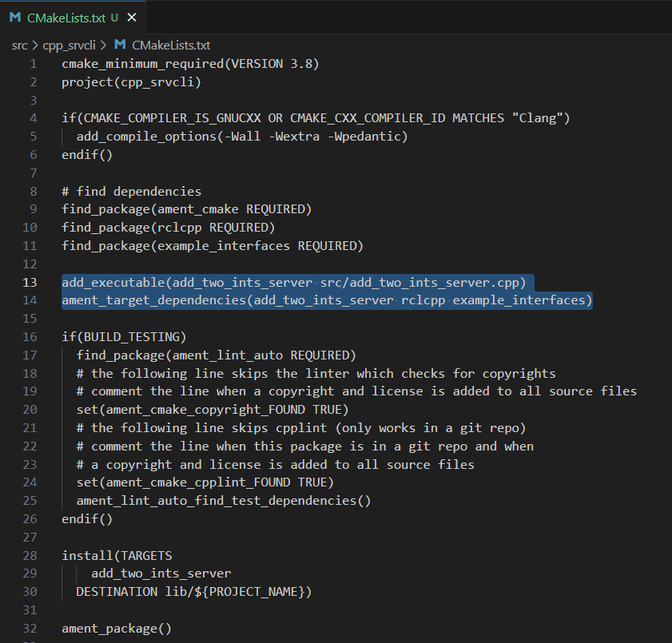672x643 pixels.
Task: Click the 'ament_package()' line
Action: (x=117, y=629)
